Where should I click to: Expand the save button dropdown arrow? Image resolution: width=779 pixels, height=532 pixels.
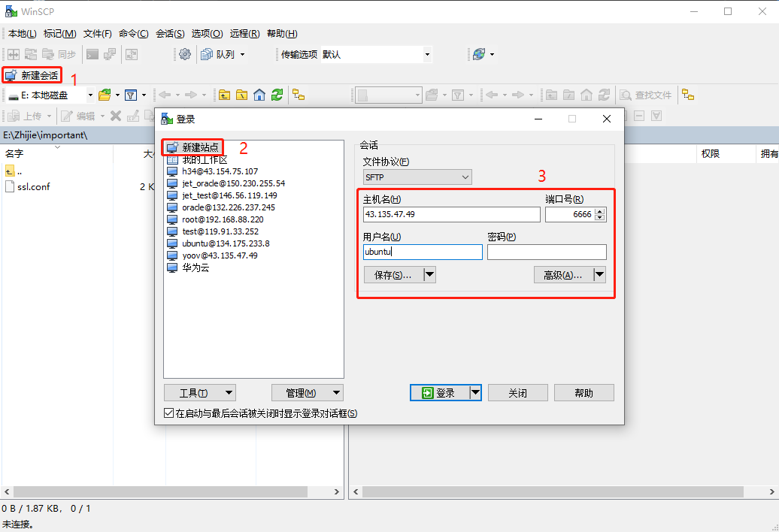430,275
